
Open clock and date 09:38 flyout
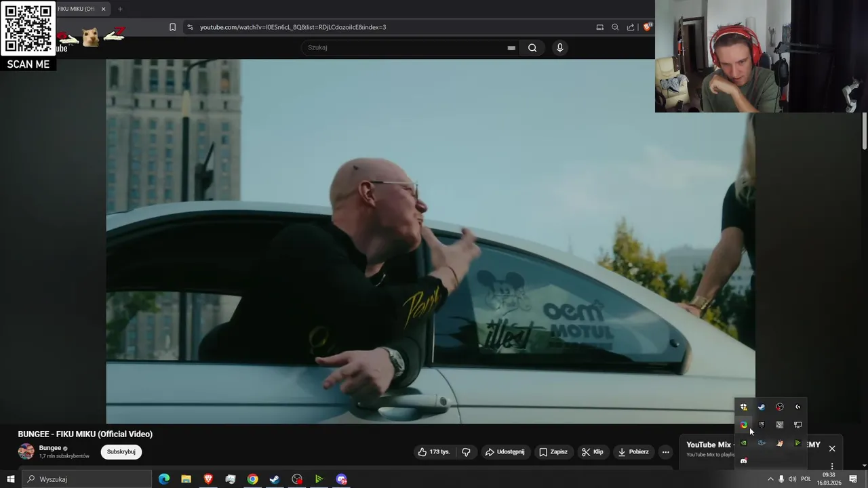click(x=829, y=479)
